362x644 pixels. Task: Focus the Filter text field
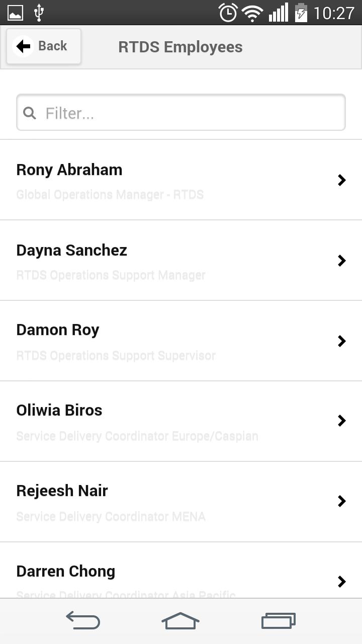[191, 113]
